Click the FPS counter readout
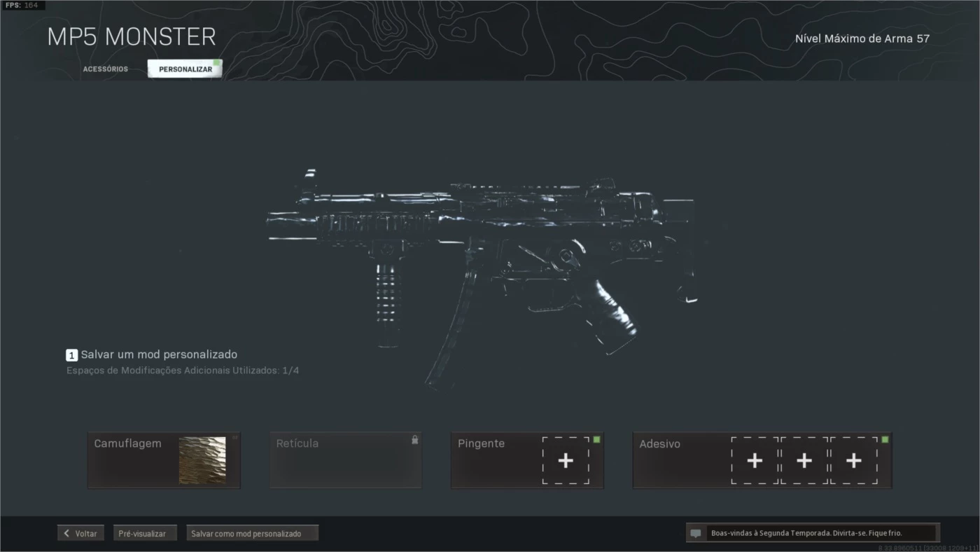This screenshot has width=980, height=552. pos(22,5)
